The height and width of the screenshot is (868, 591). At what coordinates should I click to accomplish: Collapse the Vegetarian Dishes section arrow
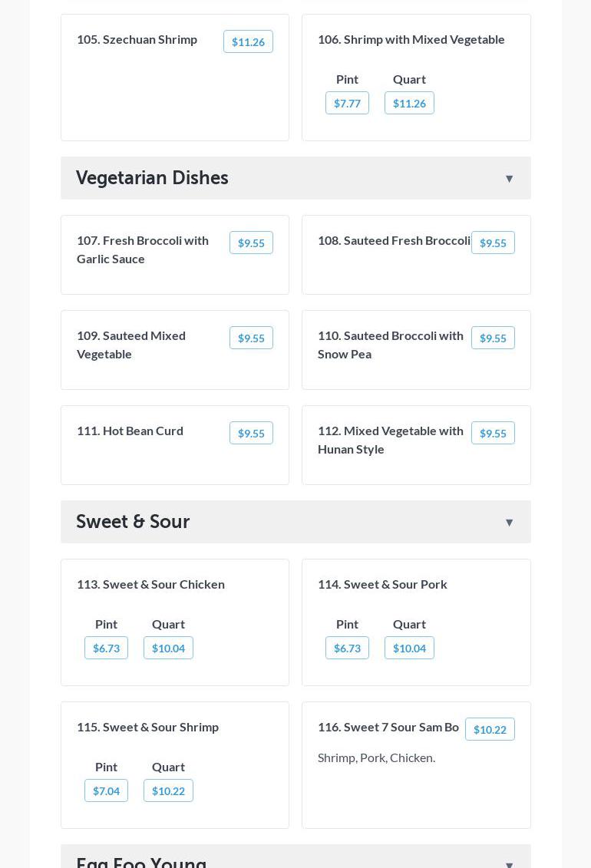tap(509, 179)
